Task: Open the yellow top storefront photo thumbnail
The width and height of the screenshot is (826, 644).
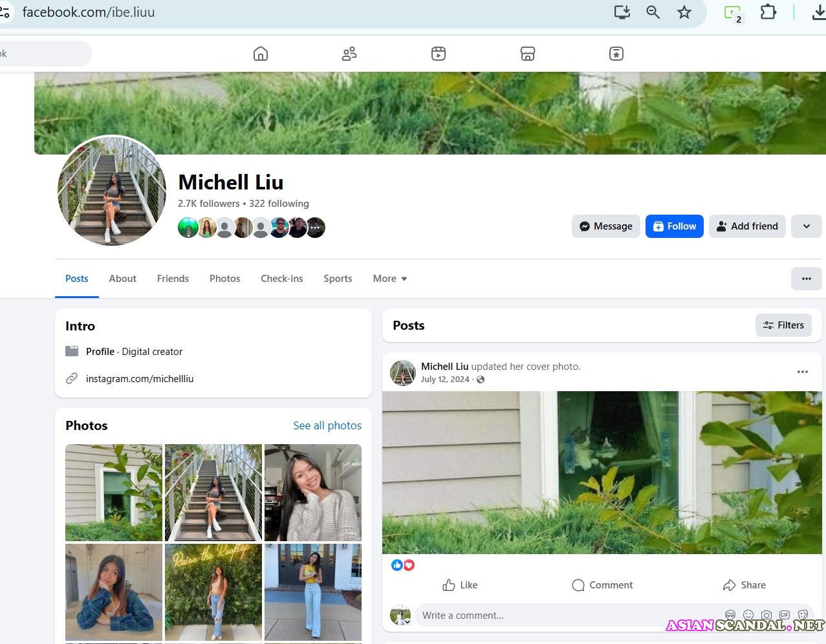Action: [313, 592]
